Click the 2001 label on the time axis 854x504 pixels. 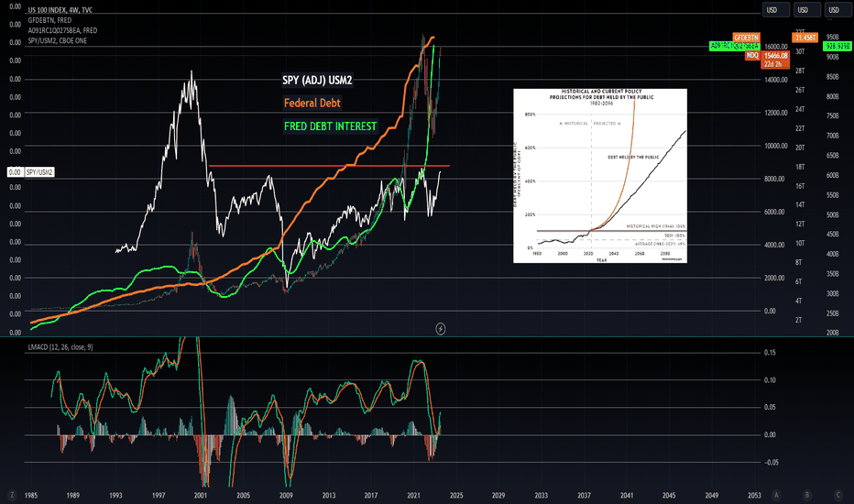[x=201, y=495]
